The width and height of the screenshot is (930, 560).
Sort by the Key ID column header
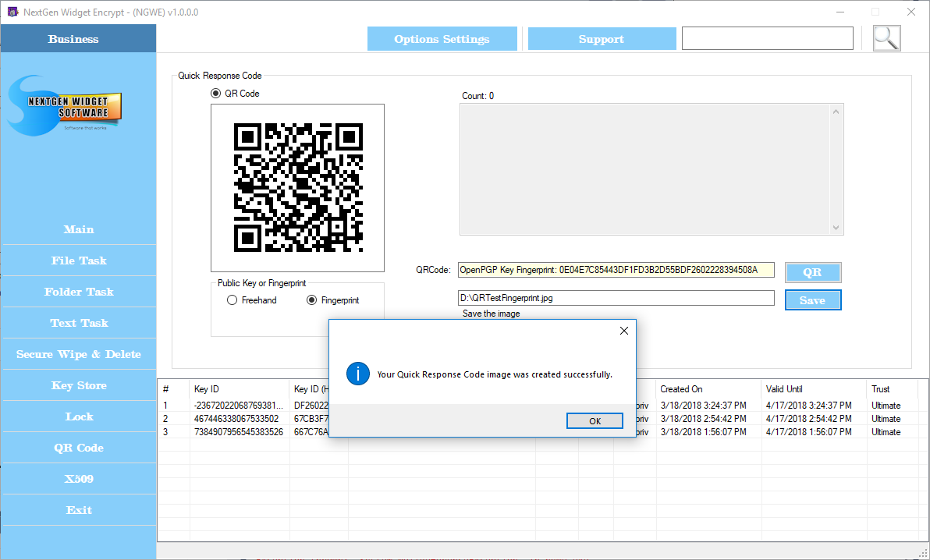(240, 389)
